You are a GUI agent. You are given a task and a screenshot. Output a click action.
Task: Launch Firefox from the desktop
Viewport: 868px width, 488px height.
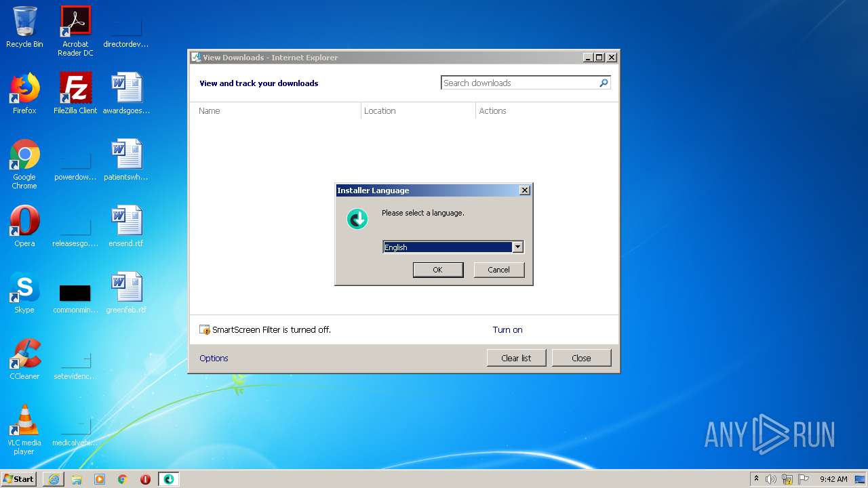pyautogui.click(x=24, y=94)
